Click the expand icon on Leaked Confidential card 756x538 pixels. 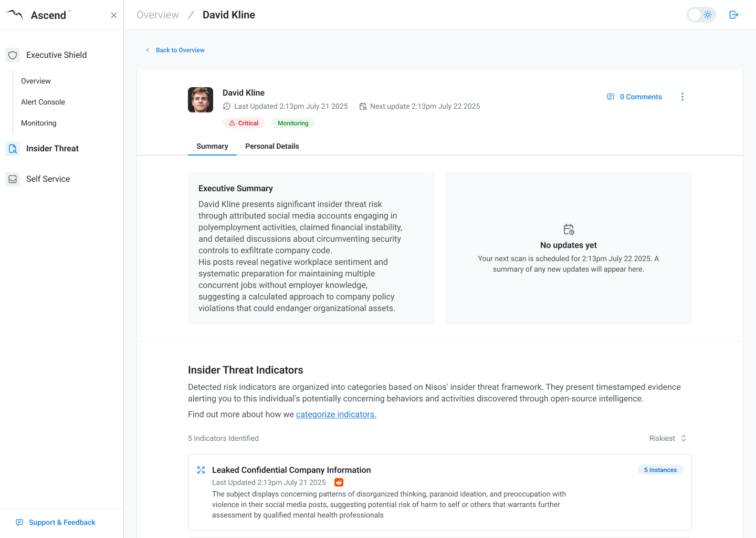(x=201, y=470)
